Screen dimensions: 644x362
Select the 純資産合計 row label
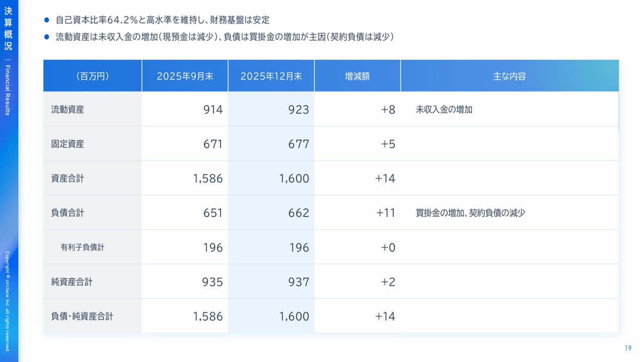tap(71, 282)
